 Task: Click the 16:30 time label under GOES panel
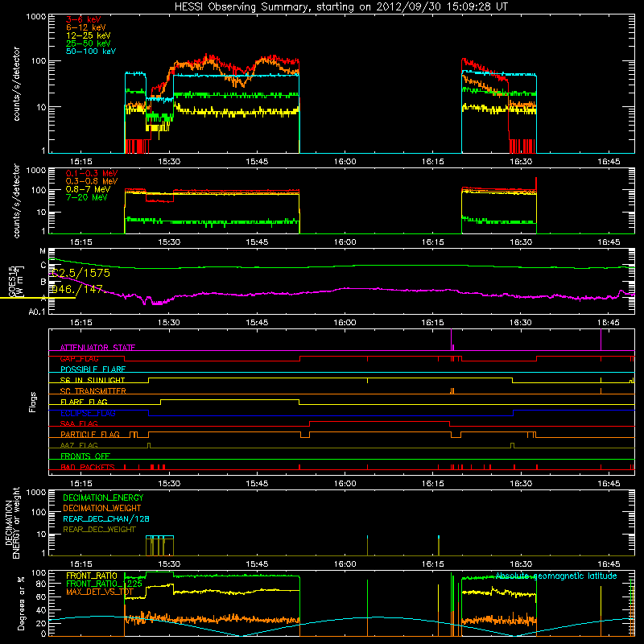521,323
